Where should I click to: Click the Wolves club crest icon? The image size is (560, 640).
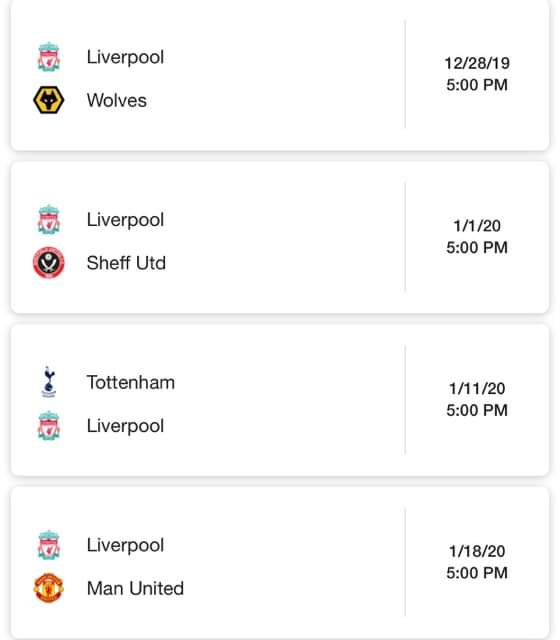pyautogui.click(x=49, y=100)
